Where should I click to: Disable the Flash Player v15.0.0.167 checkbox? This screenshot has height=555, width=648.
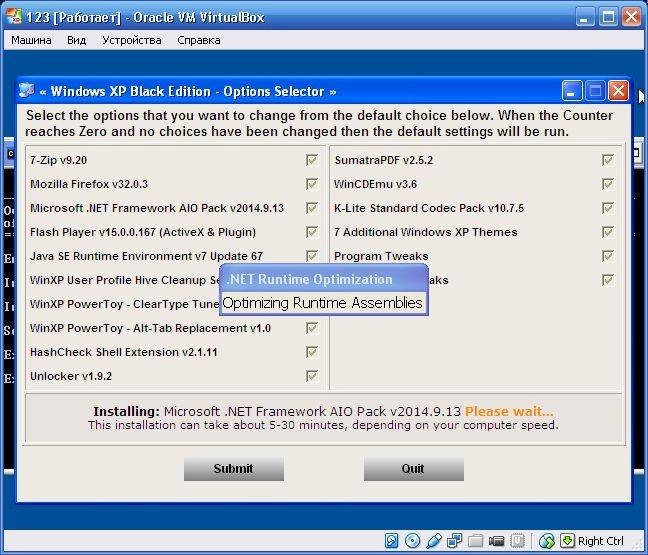pyautogui.click(x=312, y=232)
